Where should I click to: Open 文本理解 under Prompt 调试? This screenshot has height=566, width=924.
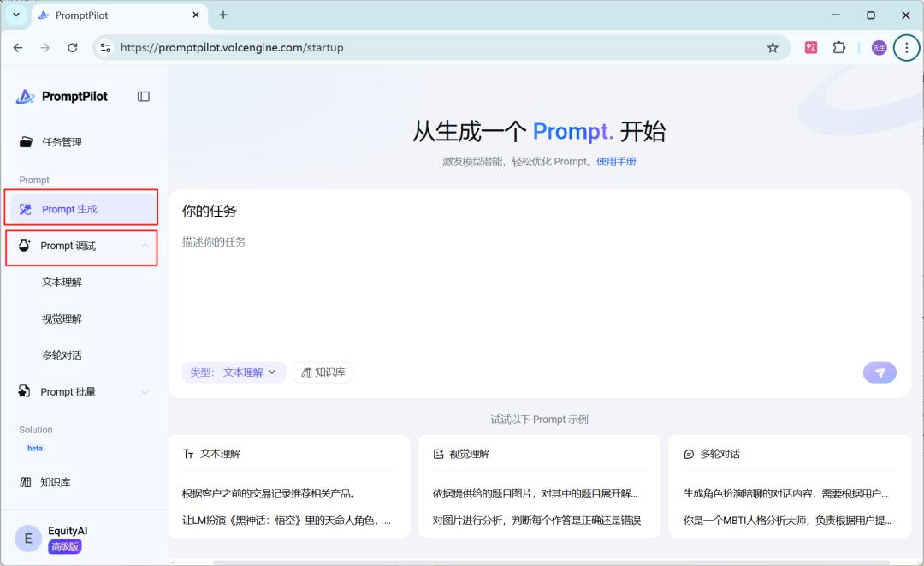[62, 283]
